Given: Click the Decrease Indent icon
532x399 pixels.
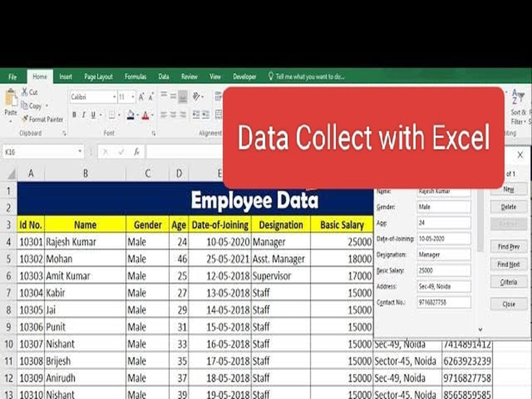Looking at the screenshot, I should [196, 115].
